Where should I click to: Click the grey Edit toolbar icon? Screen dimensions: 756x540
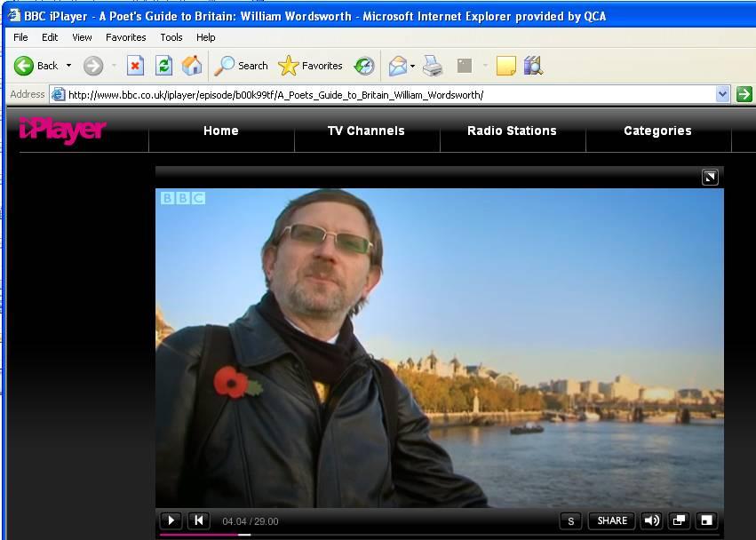click(x=465, y=66)
